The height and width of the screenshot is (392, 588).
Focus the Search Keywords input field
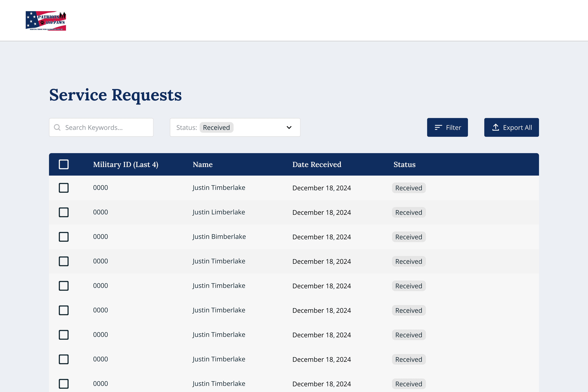(x=105, y=128)
